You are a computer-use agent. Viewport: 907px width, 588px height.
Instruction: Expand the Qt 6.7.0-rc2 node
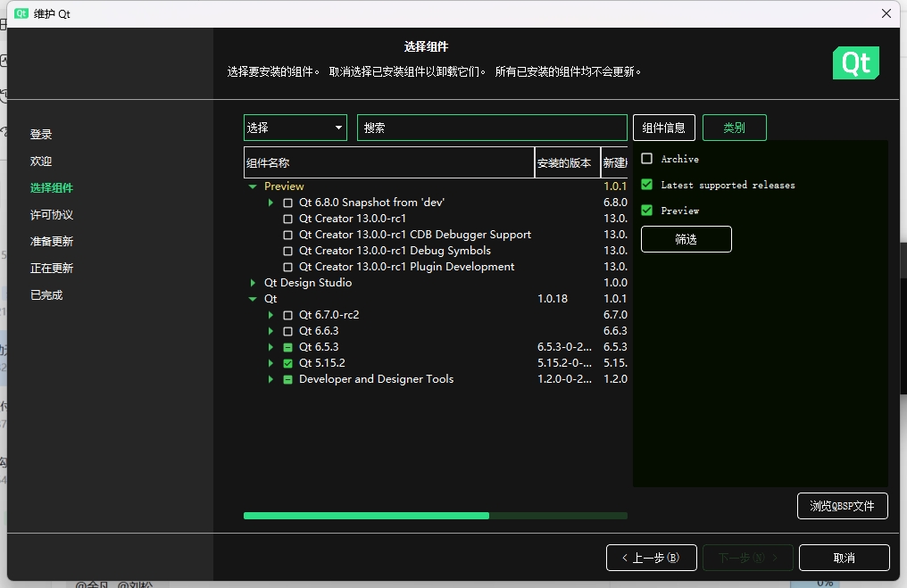(270, 315)
